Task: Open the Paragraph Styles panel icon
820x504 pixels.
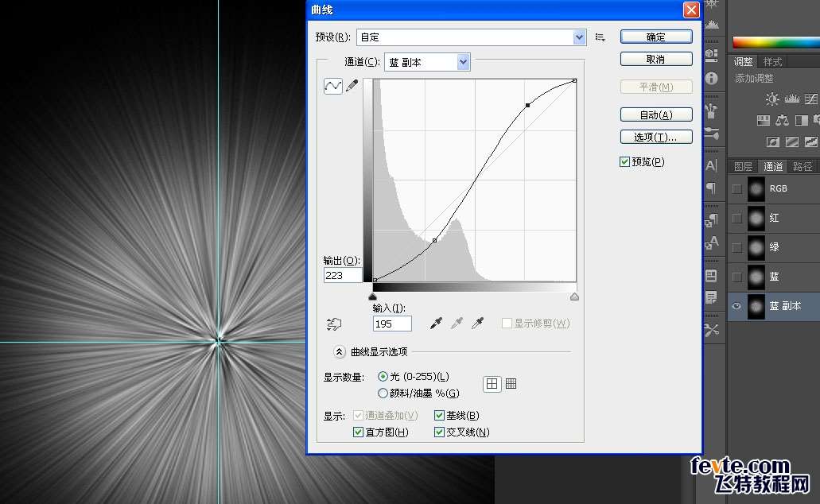Action: point(712,221)
